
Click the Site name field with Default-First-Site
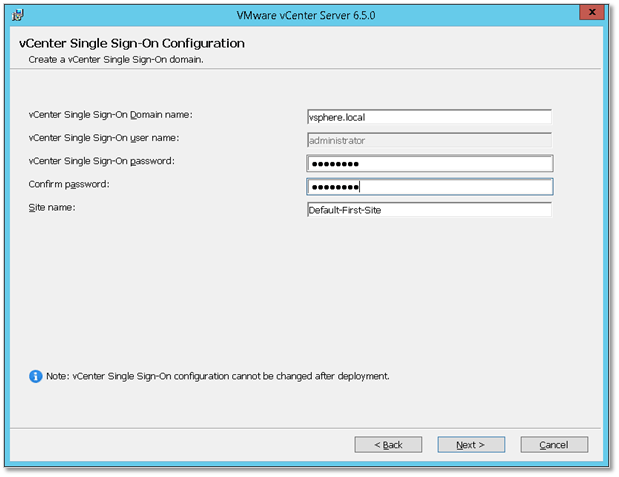(429, 210)
